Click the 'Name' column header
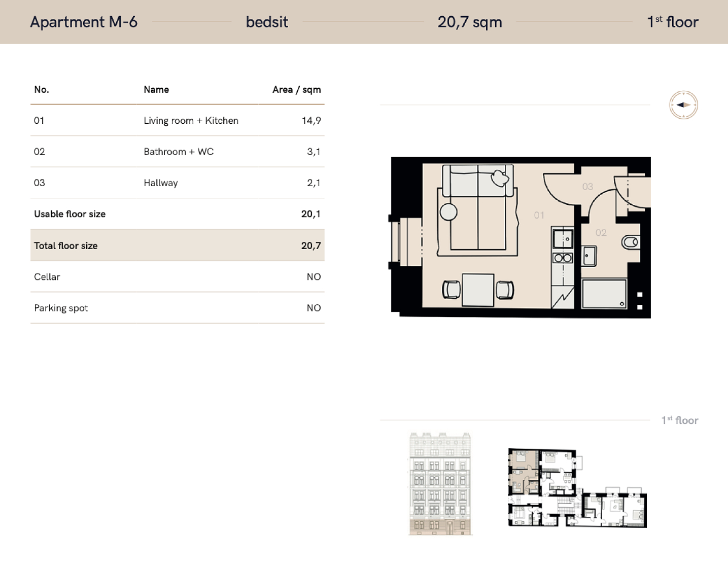 click(156, 90)
